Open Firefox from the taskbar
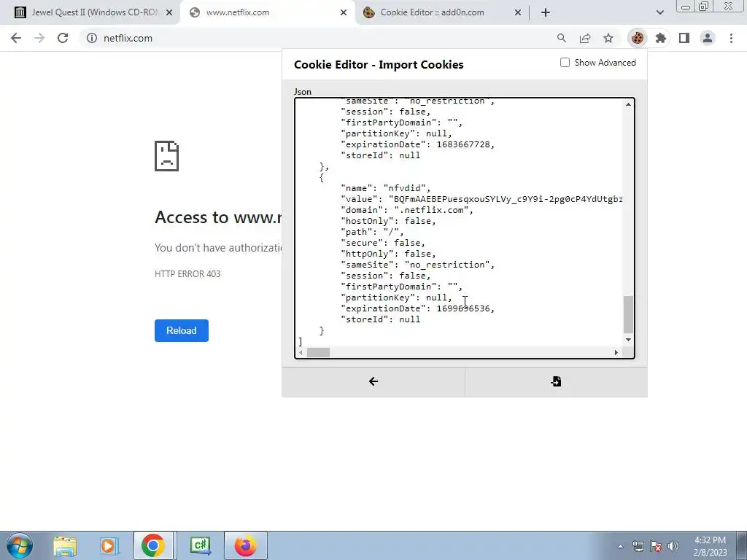 (246, 545)
